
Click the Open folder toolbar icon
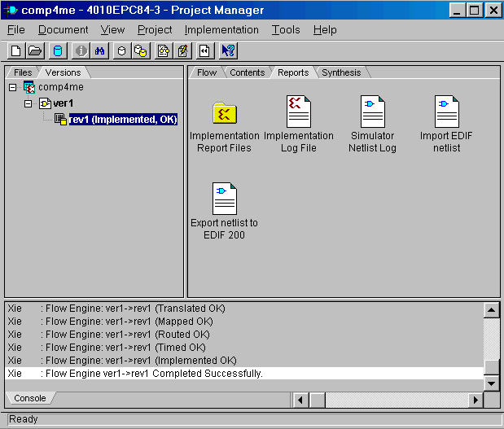pos(34,50)
